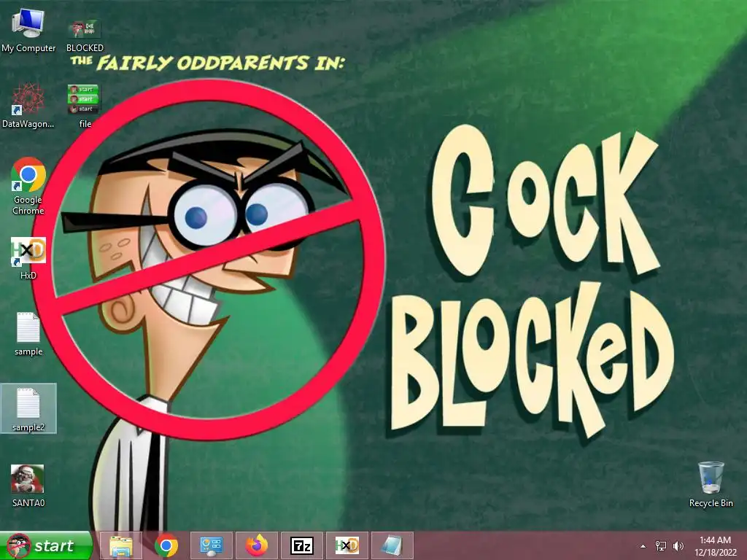Select the HxD desktop shortcut
The width and height of the screenshot is (747, 560).
28,258
